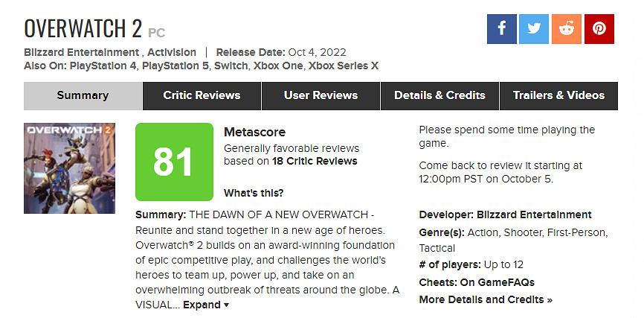Screen dimensions: 644x318
Task: Switch to the Critic Reviews tab
Action: pos(202,95)
